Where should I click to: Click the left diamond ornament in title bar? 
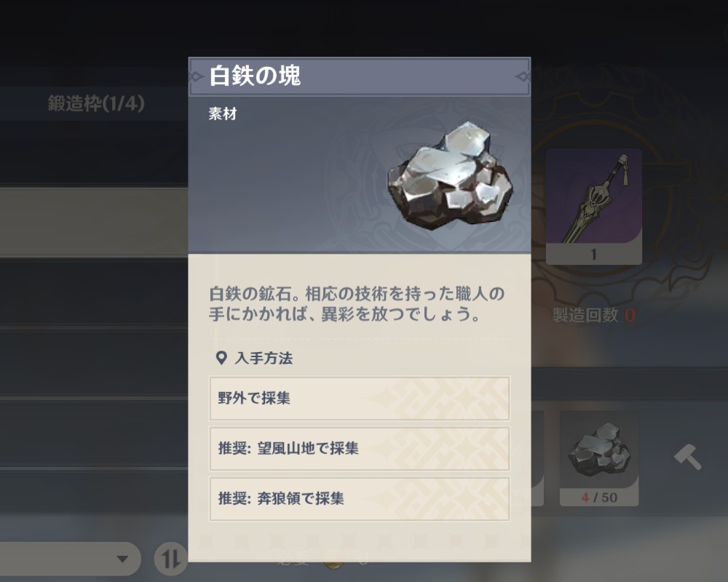pyautogui.click(x=197, y=76)
